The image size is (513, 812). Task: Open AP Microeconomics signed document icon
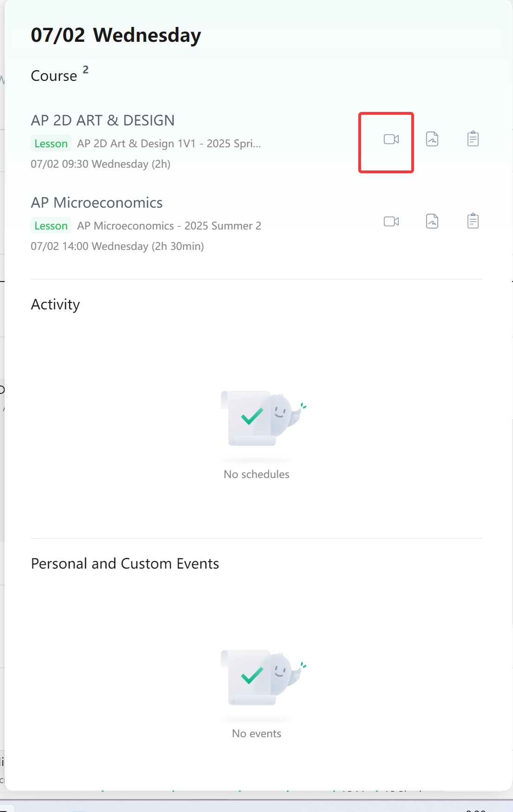[432, 221]
